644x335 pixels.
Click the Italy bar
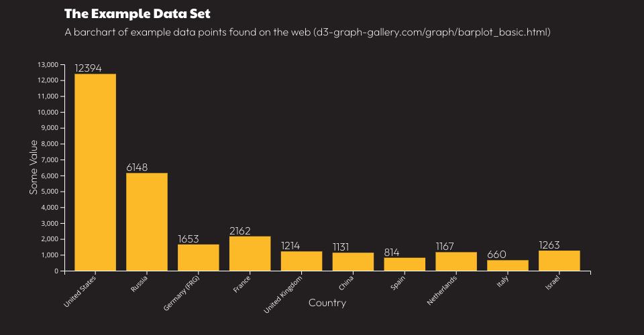pos(508,266)
